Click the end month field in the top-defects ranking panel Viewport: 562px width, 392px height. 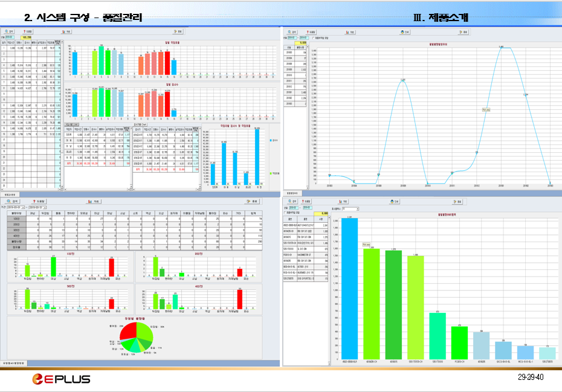[307, 208]
